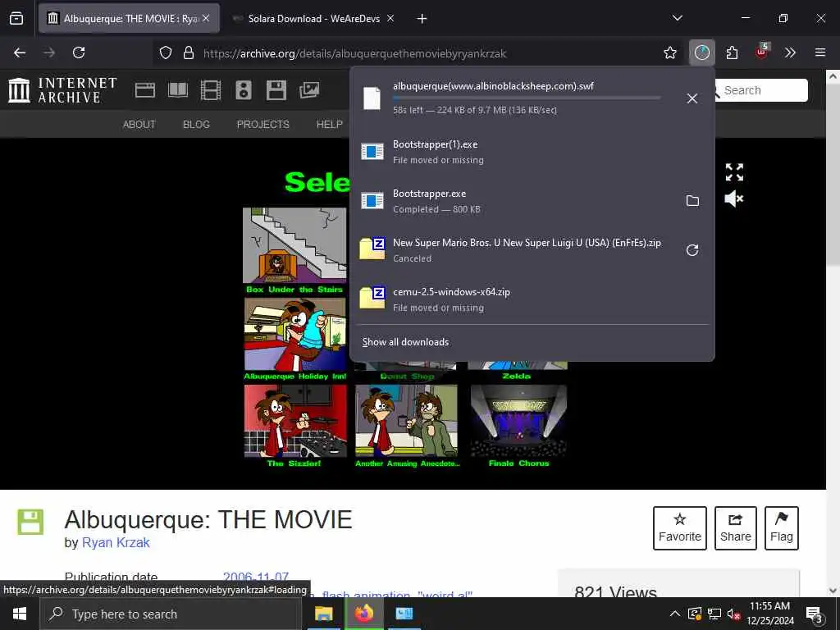Show hidden system tray icons
This screenshot has width=840, height=630.
[674, 614]
